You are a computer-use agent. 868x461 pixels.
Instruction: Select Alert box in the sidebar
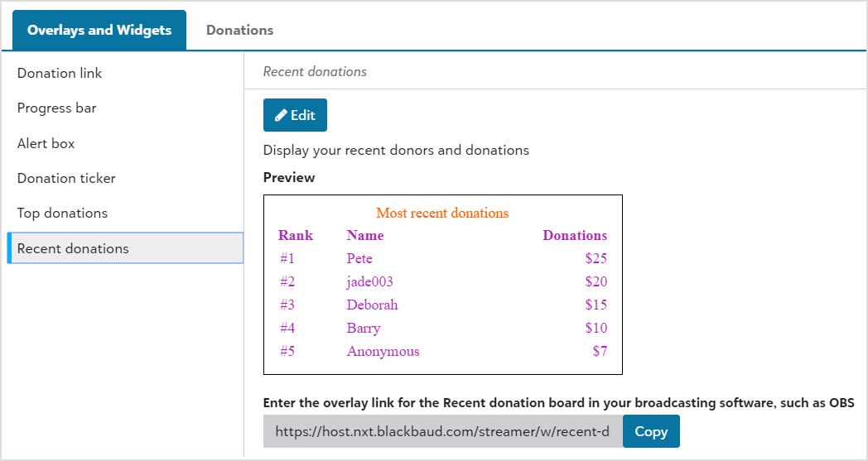(46, 143)
